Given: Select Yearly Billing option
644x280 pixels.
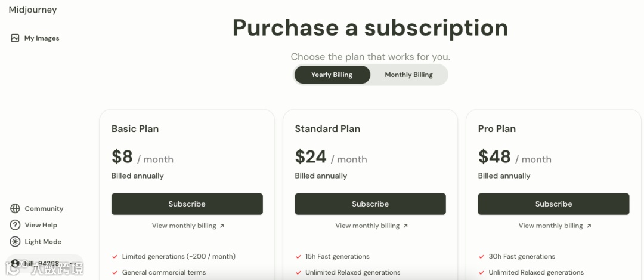Looking at the screenshot, I should [x=332, y=75].
